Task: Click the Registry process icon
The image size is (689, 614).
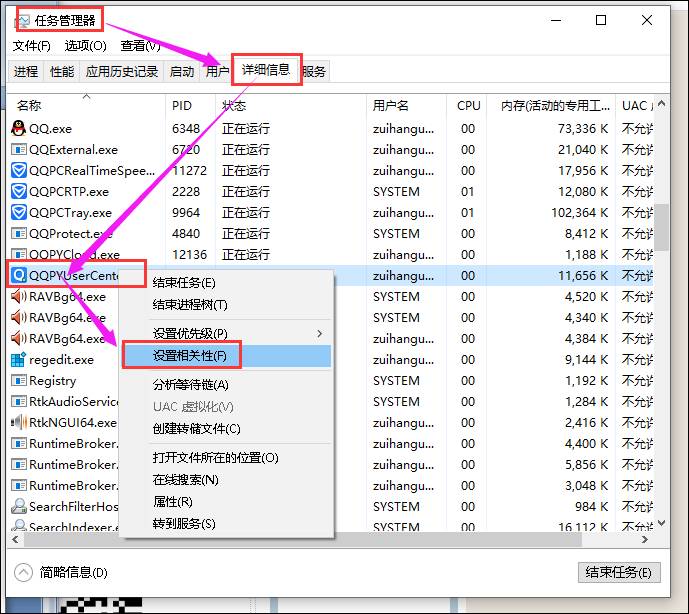Action: [18, 380]
